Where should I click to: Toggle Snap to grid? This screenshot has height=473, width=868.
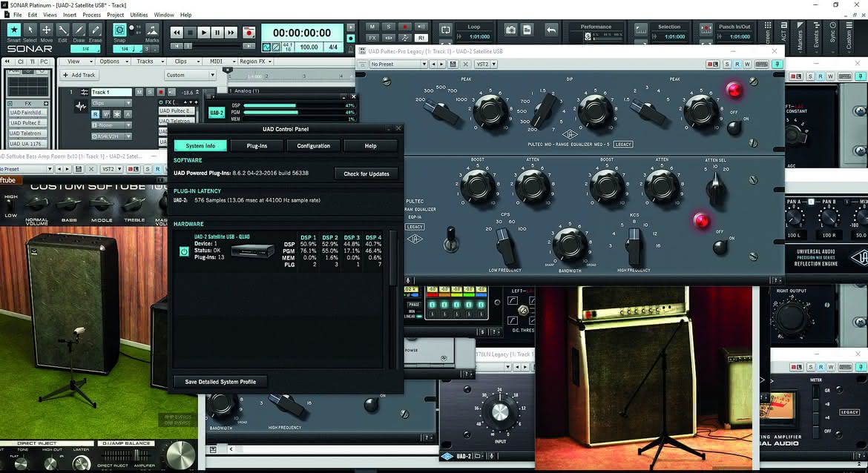pyautogui.click(x=119, y=30)
